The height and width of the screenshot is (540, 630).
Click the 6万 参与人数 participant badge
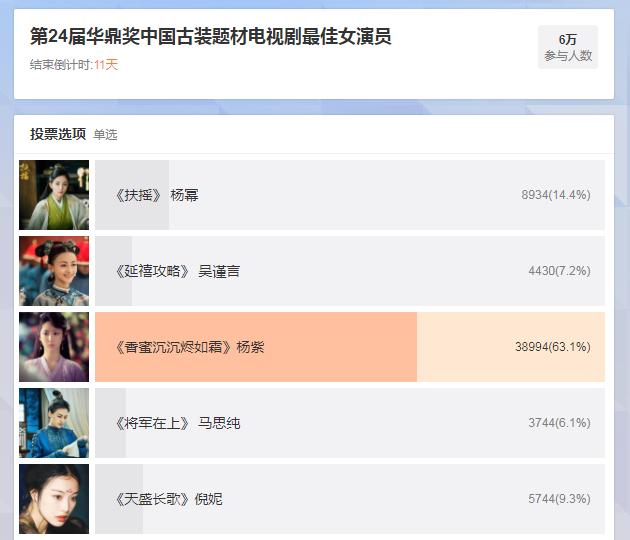coord(568,47)
